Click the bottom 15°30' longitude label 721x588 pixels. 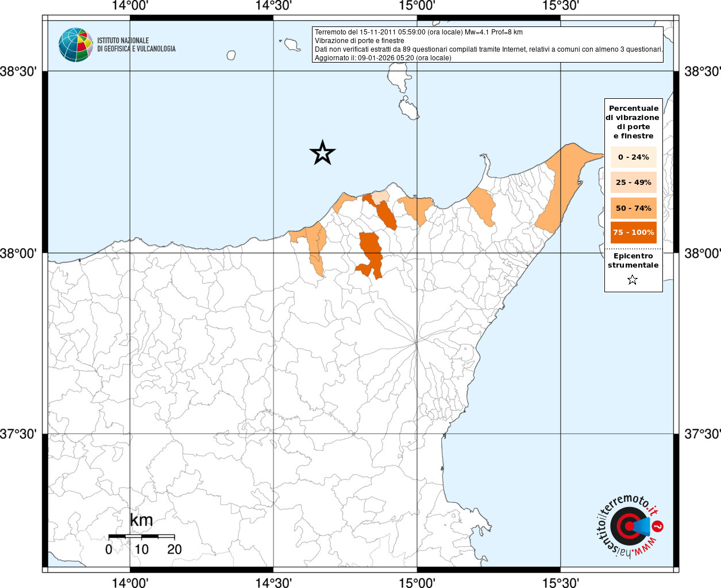(560, 582)
